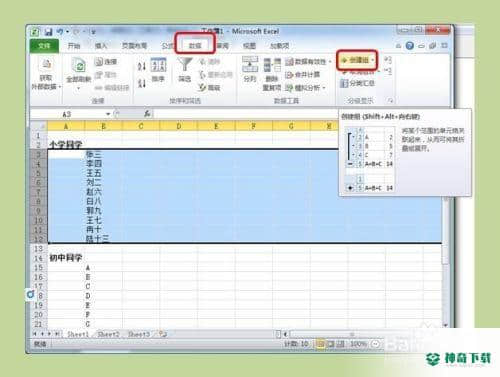This screenshot has width=500, height=377.
Task: Click the Consolidate (合并计算) button
Action: coord(303,75)
